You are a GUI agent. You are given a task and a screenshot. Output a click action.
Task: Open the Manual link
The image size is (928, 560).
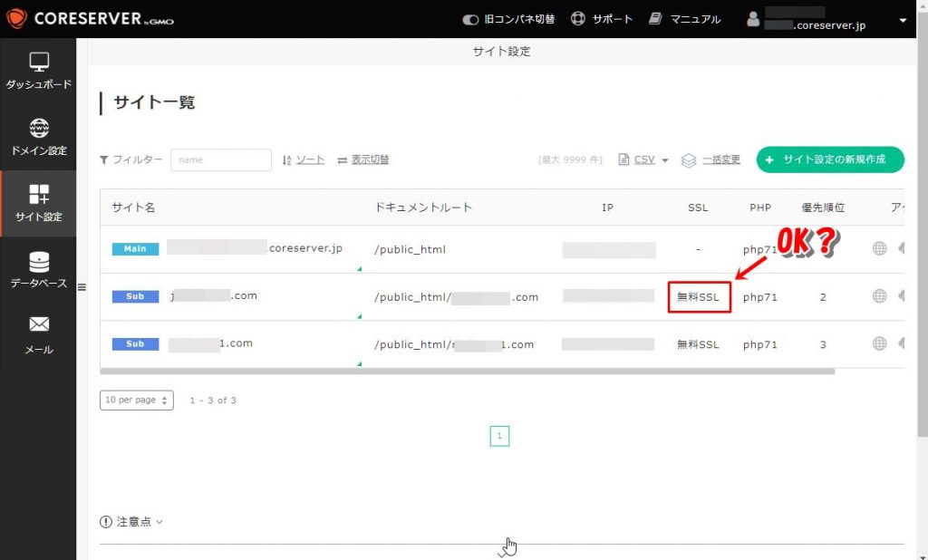tap(686, 19)
